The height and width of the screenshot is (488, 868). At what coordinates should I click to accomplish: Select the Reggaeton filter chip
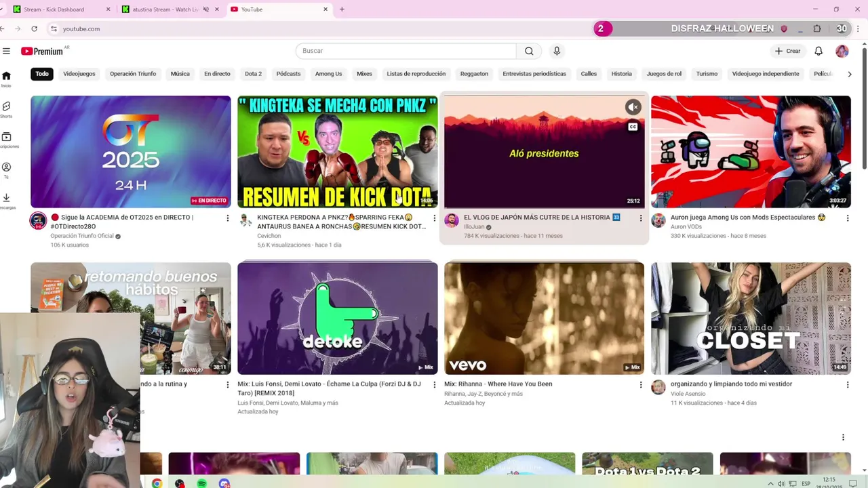[x=474, y=74]
